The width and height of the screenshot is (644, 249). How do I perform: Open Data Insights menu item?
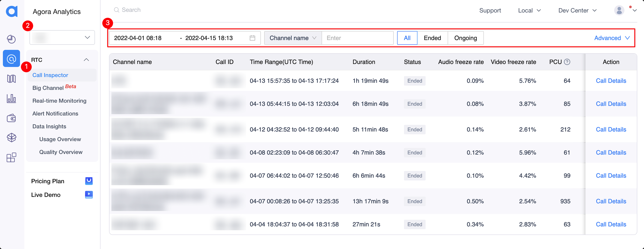[49, 126]
